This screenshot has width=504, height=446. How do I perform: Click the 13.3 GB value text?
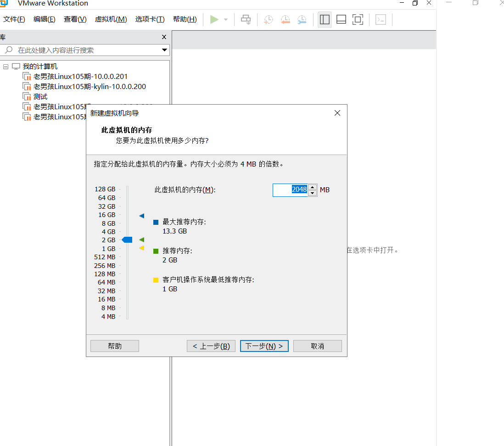point(174,231)
